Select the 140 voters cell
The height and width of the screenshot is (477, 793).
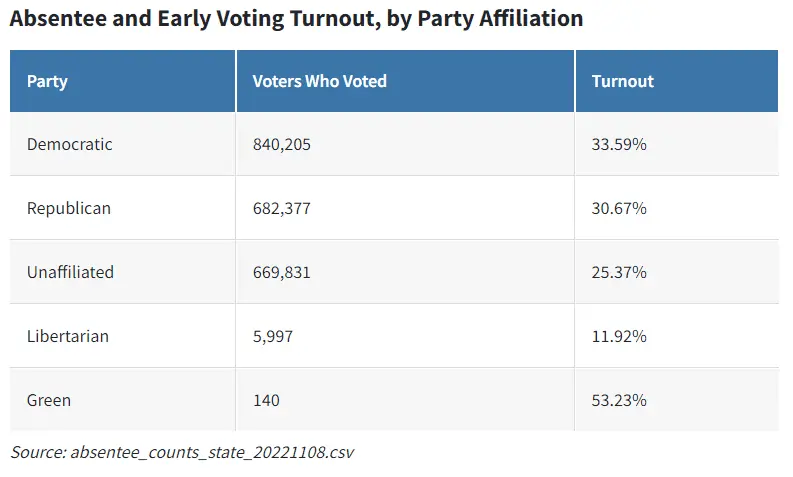(x=266, y=400)
